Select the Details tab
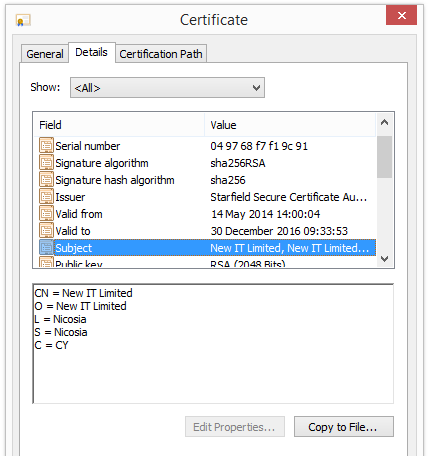 pos(91,52)
